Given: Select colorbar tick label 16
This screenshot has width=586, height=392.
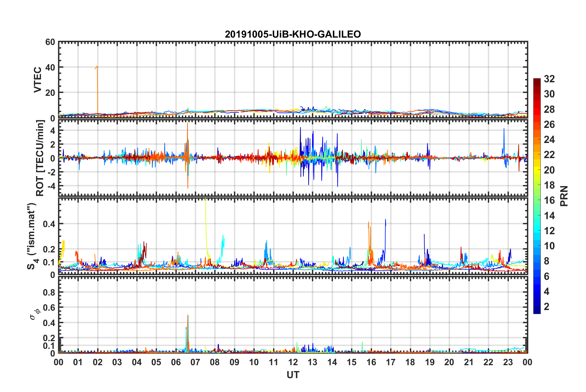Looking at the screenshot, I should pyautogui.click(x=549, y=200).
